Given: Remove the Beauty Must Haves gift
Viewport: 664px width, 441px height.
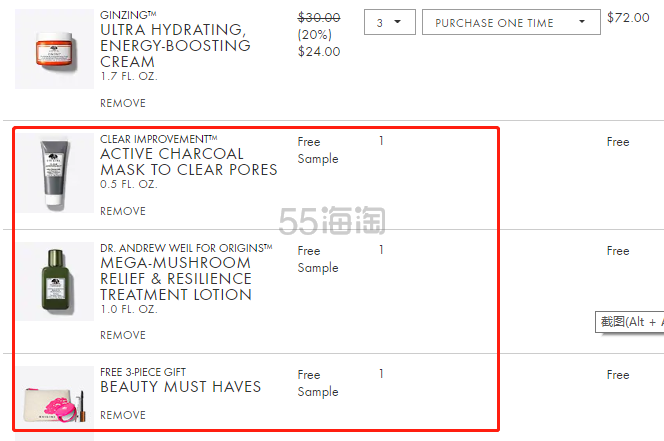Looking at the screenshot, I should 123,415.
